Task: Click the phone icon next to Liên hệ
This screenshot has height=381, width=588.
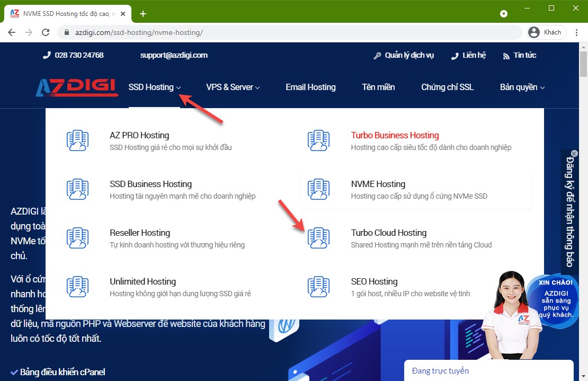Action: (455, 56)
